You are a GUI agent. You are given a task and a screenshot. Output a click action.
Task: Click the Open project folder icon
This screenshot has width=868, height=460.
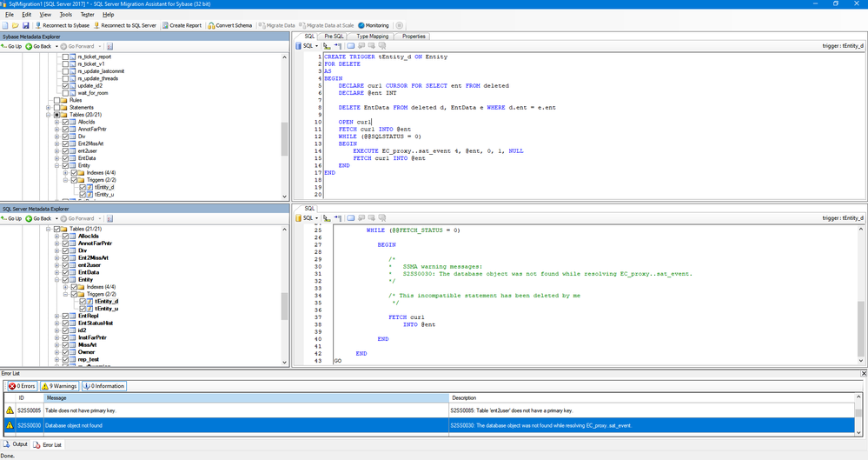tap(17, 25)
